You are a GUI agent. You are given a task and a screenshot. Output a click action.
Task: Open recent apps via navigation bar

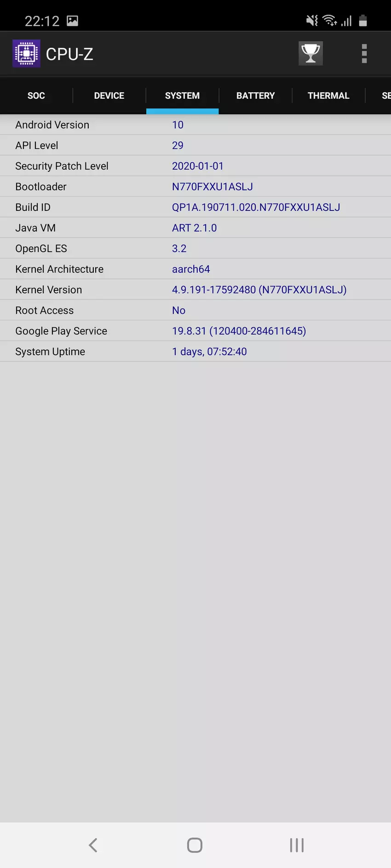coord(297,845)
